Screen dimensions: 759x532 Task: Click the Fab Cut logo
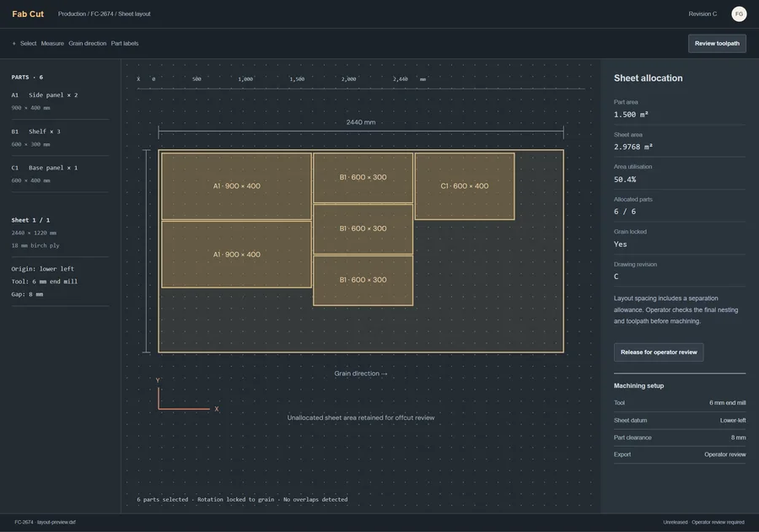click(x=28, y=14)
